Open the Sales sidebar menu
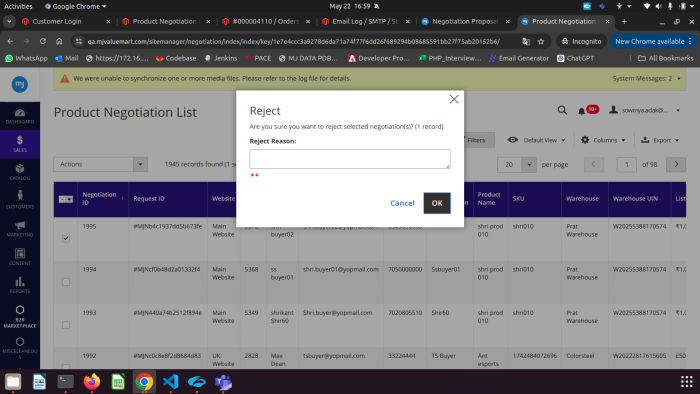The width and height of the screenshot is (700, 394). pos(20,144)
